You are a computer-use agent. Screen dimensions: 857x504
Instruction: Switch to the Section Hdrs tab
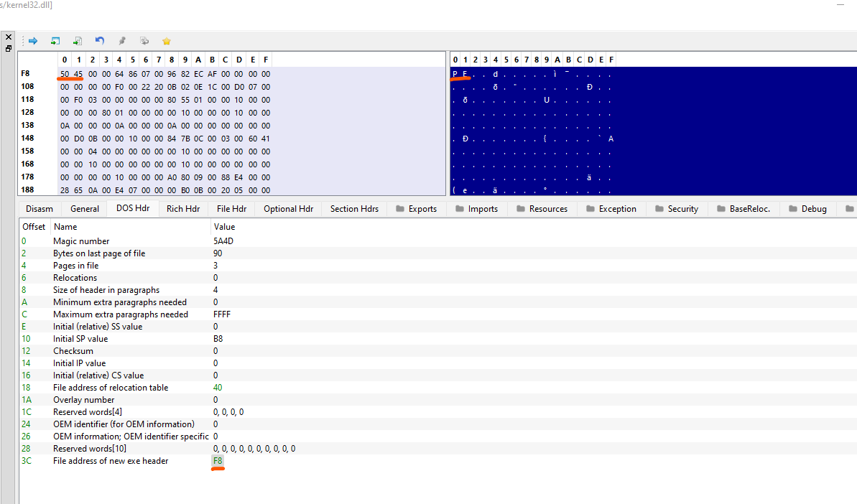(354, 209)
